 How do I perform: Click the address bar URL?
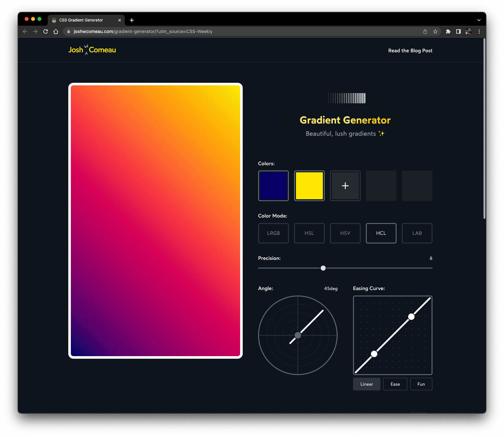(x=143, y=31)
